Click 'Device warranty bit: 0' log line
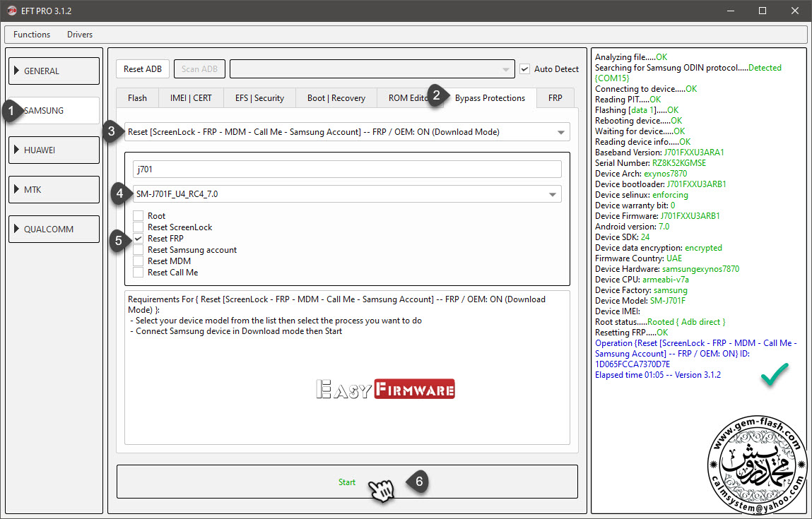This screenshot has width=812, height=519. point(635,205)
